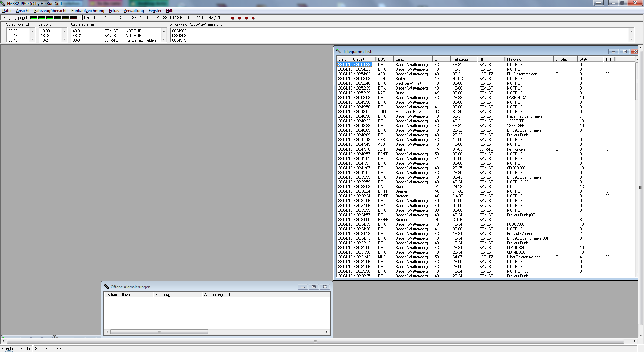The width and height of the screenshot is (644, 352).
Task: Sort Telegramm-Liste by Meldung column header
Action: (529, 59)
